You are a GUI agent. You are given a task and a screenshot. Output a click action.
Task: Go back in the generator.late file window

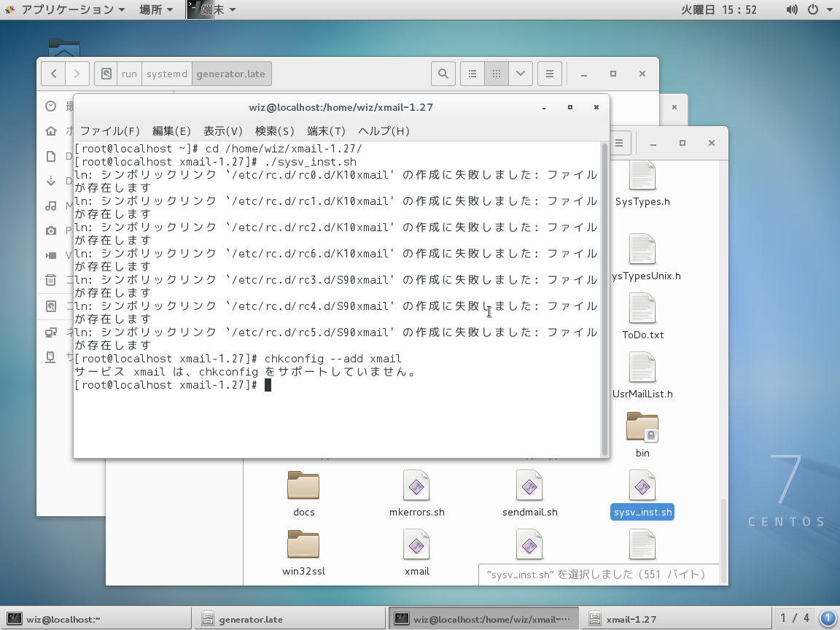coord(53,74)
